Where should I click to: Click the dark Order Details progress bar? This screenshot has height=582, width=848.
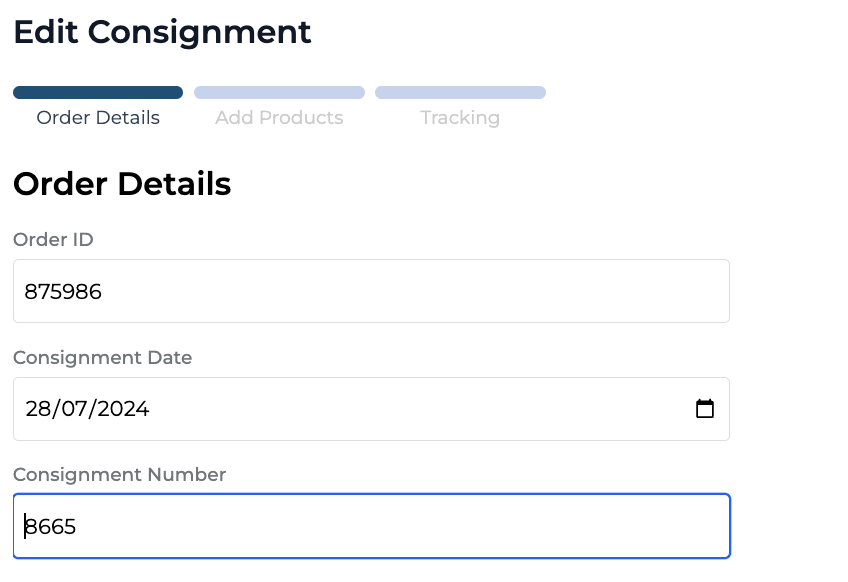coord(98,93)
